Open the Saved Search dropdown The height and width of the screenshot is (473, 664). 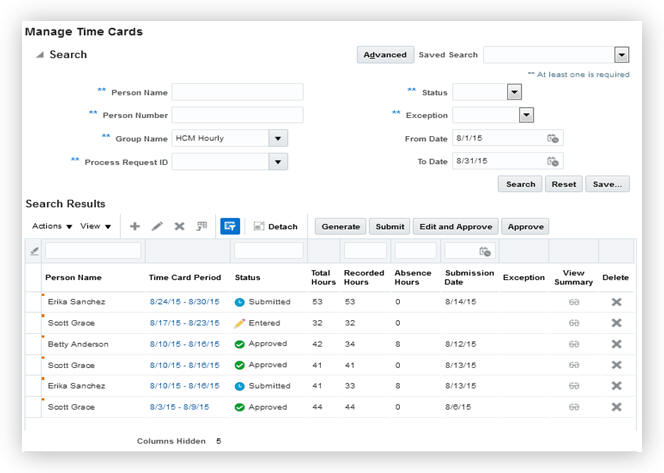[621, 55]
